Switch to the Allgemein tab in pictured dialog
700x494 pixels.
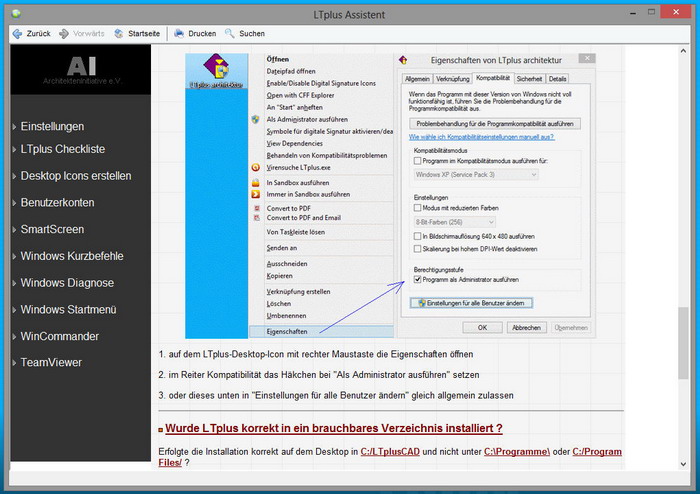pos(417,79)
